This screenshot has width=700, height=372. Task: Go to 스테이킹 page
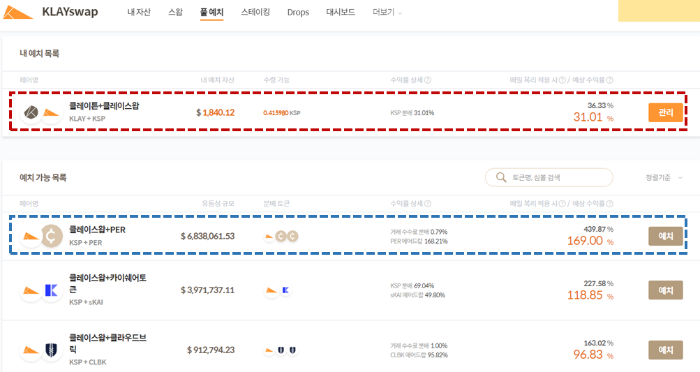pos(255,12)
